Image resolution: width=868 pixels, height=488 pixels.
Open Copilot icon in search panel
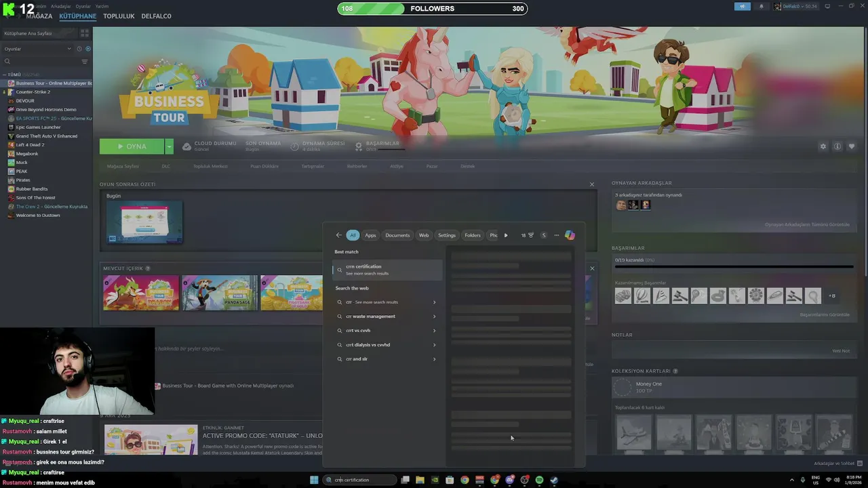coord(570,235)
